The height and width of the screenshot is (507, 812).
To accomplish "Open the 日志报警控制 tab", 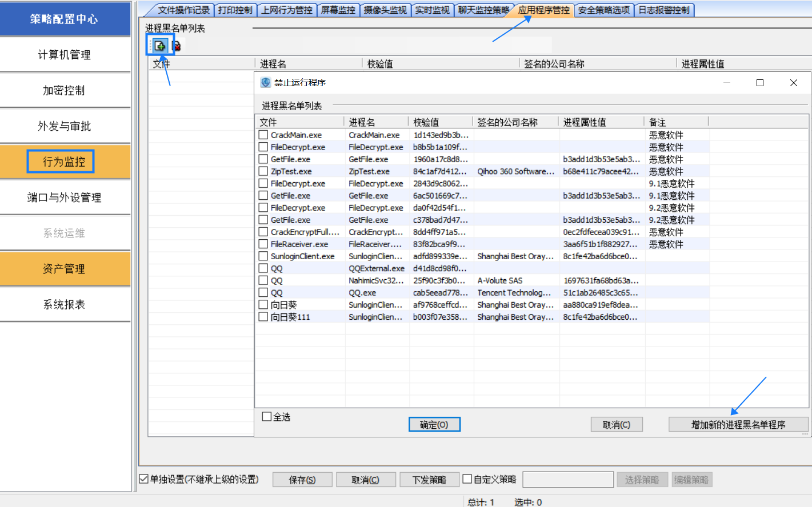I will tap(664, 10).
